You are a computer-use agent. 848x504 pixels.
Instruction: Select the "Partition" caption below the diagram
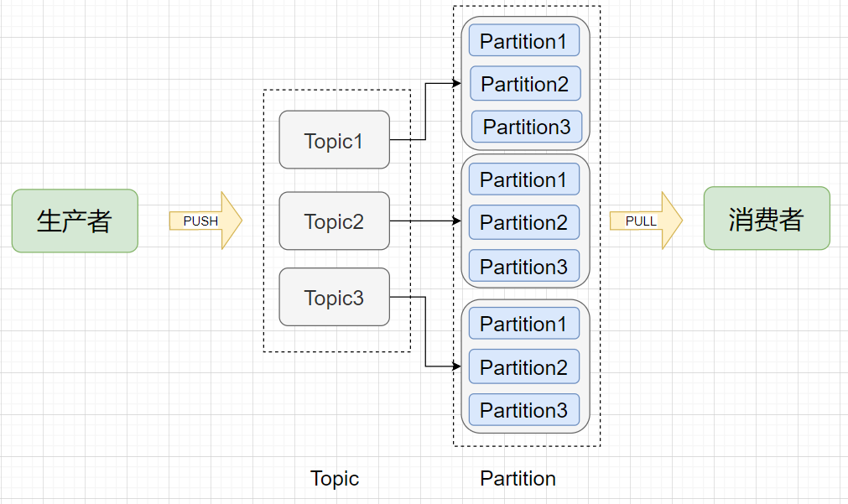pos(518,479)
